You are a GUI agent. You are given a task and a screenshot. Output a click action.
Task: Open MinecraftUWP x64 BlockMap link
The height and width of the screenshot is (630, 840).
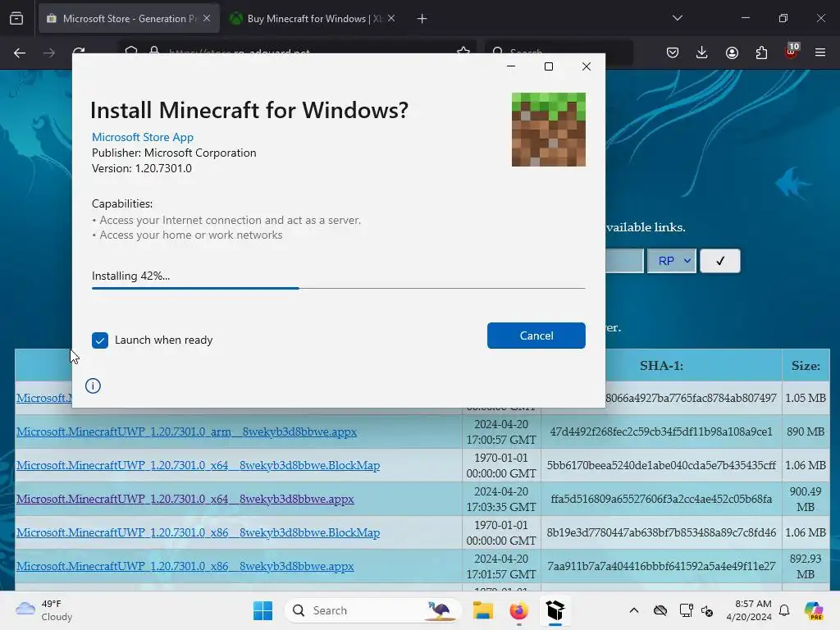pyautogui.click(x=199, y=466)
